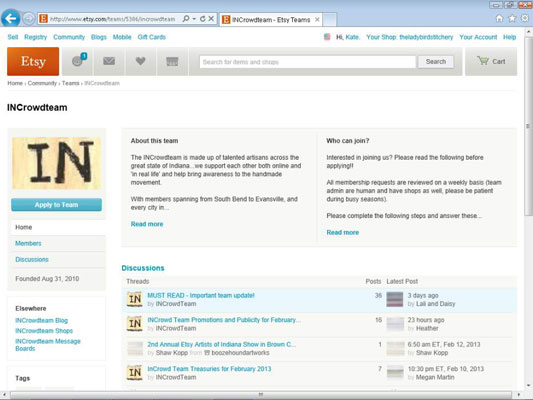Viewport: 533px width, 400px height.
Task: Open the shopping Cart
Action: (x=491, y=62)
